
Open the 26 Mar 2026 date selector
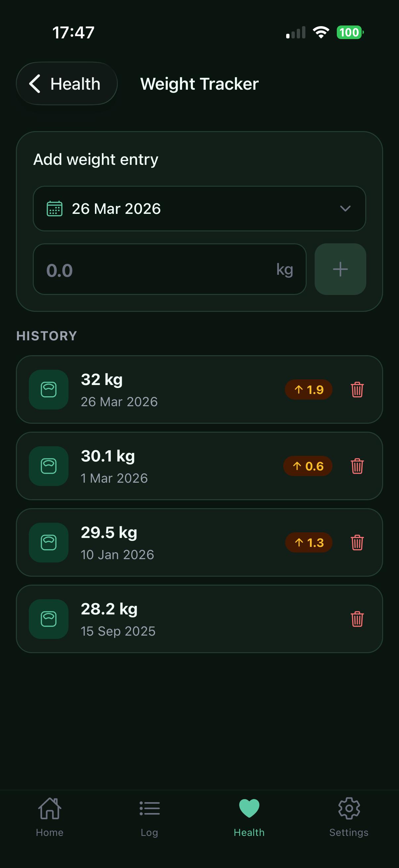click(199, 209)
